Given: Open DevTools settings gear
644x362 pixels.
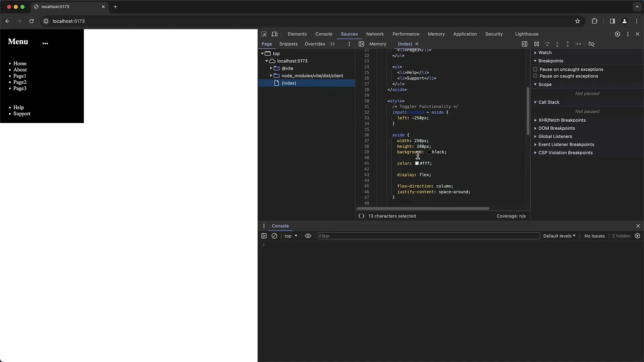Looking at the screenshot, I should (x=618, y=34).
